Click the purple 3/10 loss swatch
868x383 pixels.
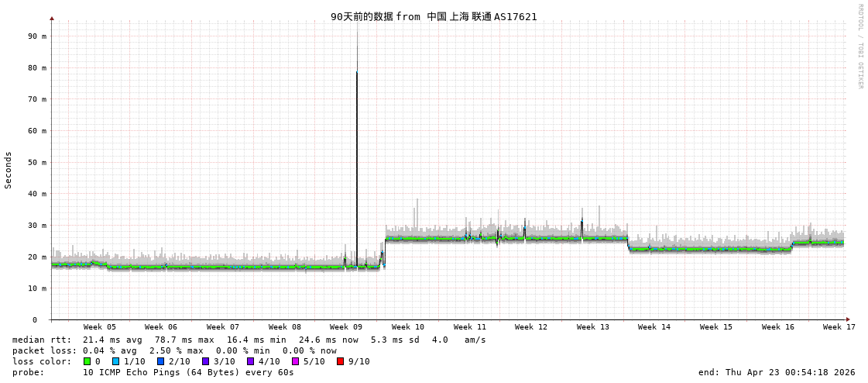(206, 361)
